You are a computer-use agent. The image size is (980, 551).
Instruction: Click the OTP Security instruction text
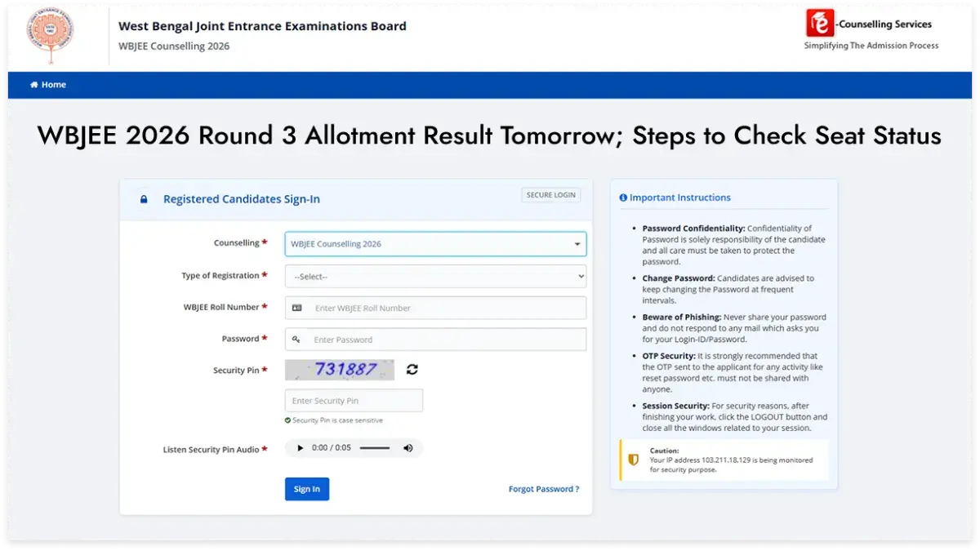coord(734,373)
